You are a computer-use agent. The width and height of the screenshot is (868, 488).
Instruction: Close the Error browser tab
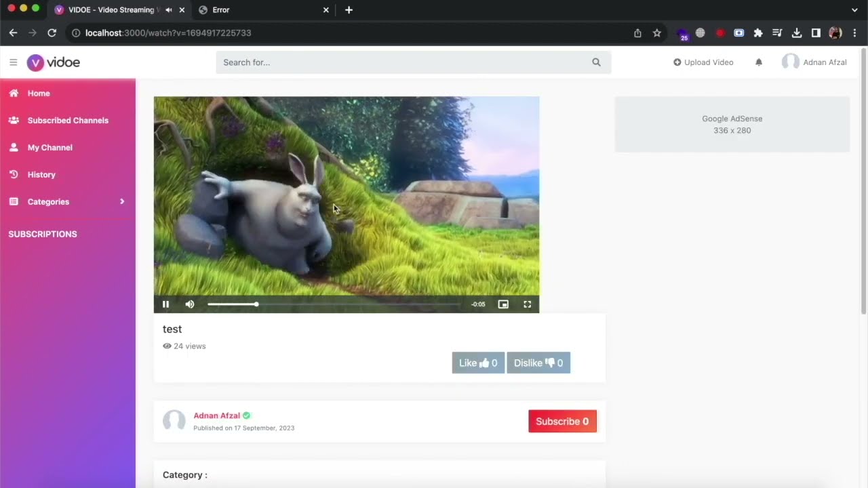[325, 10]
